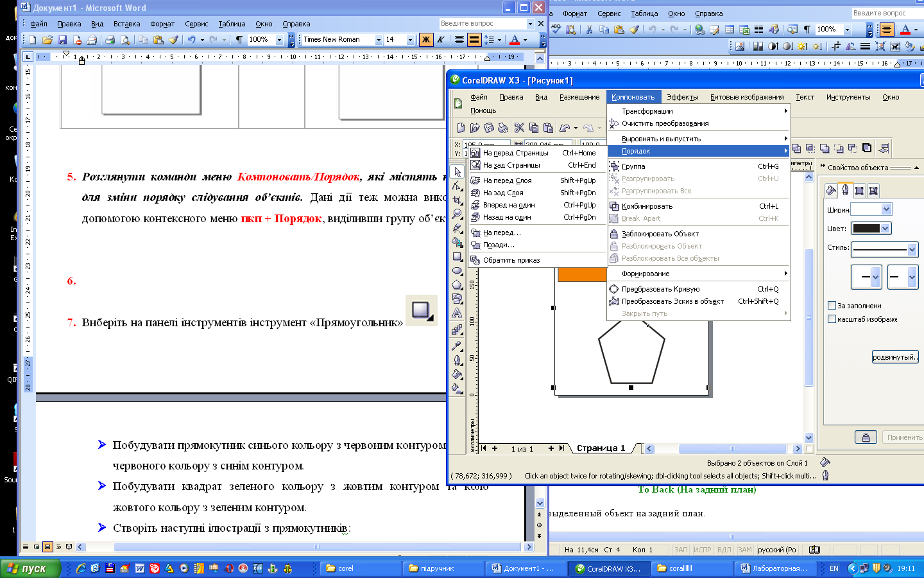Select the Crop tool in CorelDRAW toolbox
The width and height of the screenshot is (924, 578).
pos(457,200)
